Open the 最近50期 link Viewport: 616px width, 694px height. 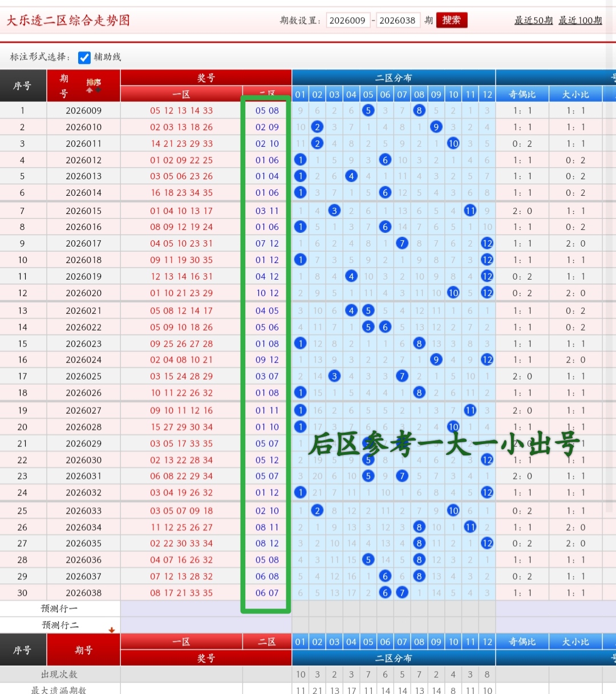(533, 21)
